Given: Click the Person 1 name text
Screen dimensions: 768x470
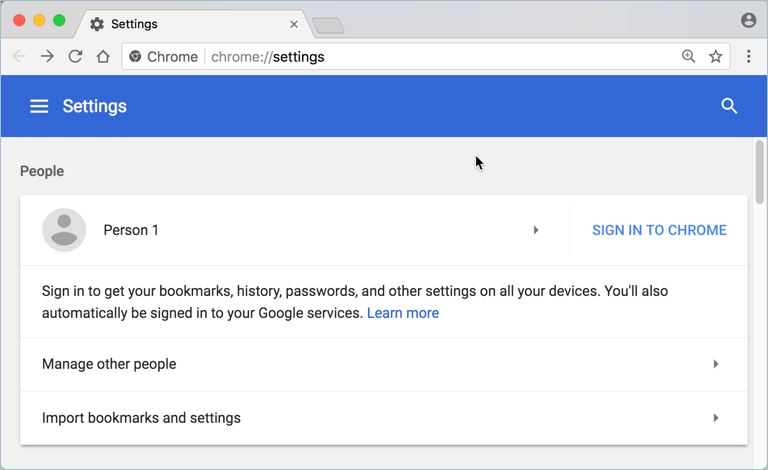Looking at the screenshot, I should coord(131,230).
